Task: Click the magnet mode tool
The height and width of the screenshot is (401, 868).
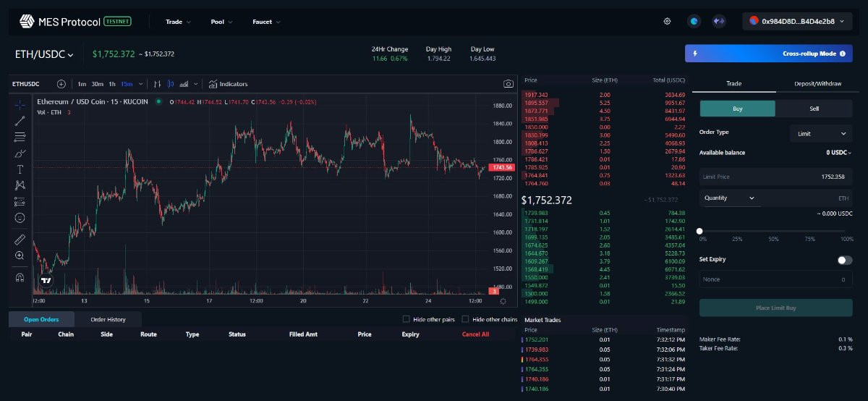Action: (20, 277)
